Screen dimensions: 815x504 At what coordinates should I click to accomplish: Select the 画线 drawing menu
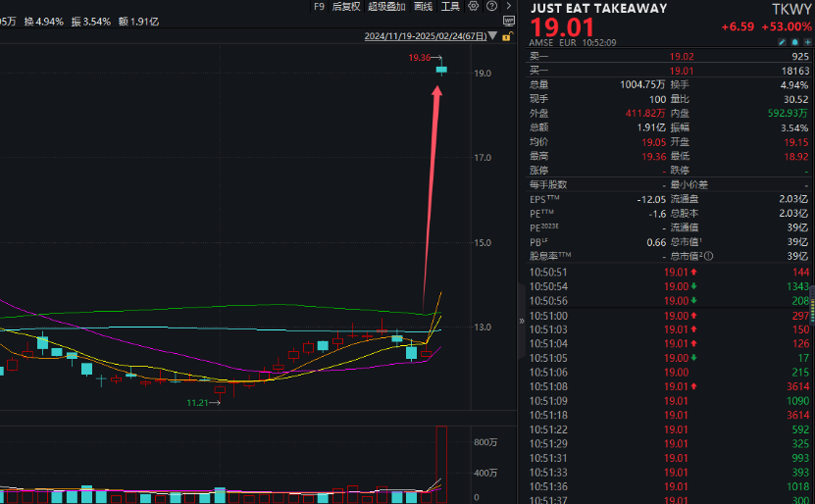[x=423, y=7]
